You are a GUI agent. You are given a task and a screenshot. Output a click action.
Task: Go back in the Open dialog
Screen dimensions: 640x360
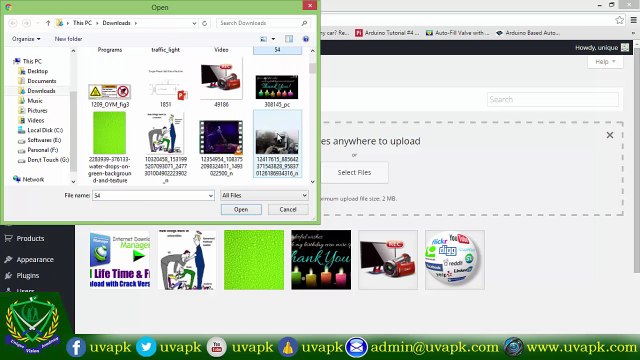tap(13, 23)
